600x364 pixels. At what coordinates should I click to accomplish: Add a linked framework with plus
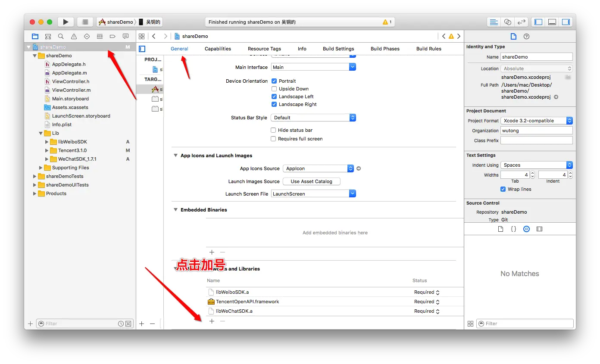(212, 321)
